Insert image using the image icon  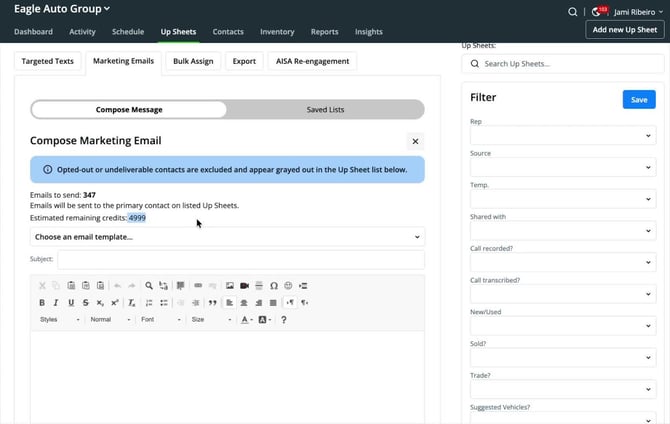click(x=229, y=286)
